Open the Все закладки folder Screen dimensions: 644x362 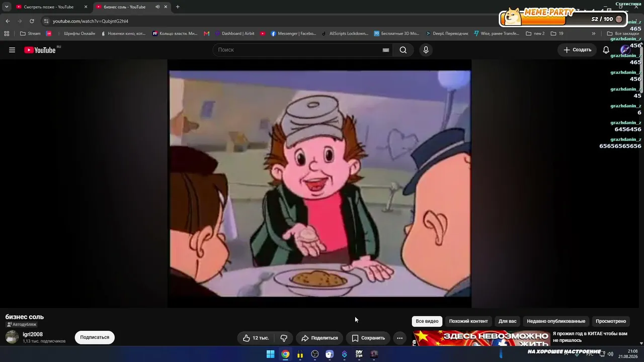tap(623, 34)
